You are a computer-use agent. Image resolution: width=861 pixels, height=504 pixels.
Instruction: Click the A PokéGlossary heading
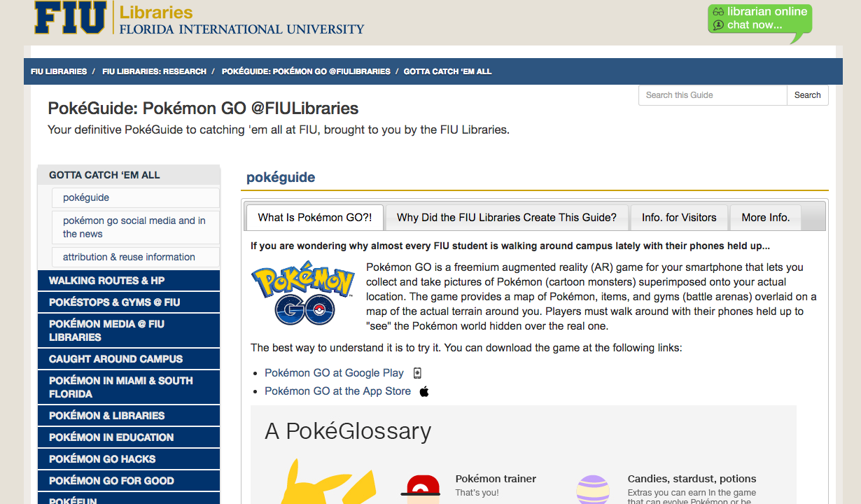click(348, 430)
